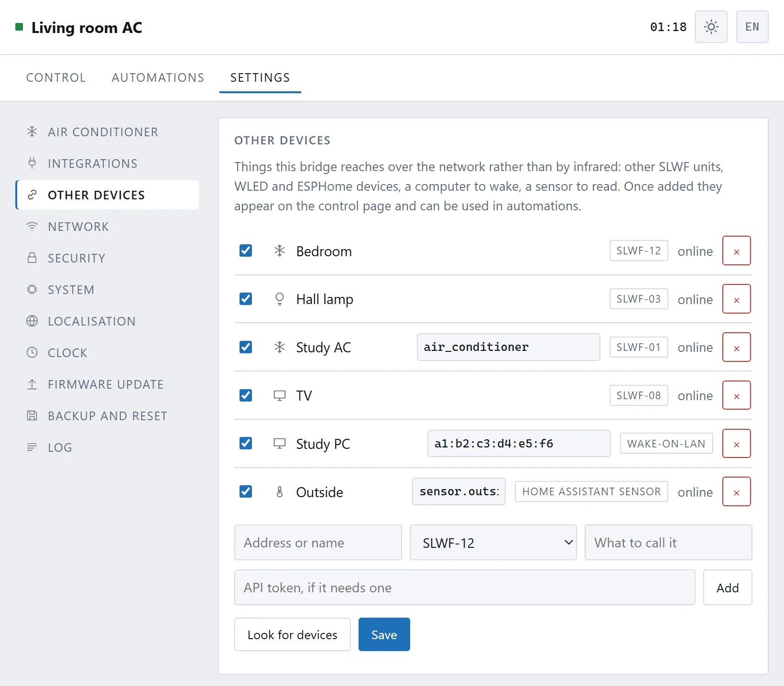784x686 pixels.
Task: Click the bulb icon of Hall lamp
Action: point(280,299)
